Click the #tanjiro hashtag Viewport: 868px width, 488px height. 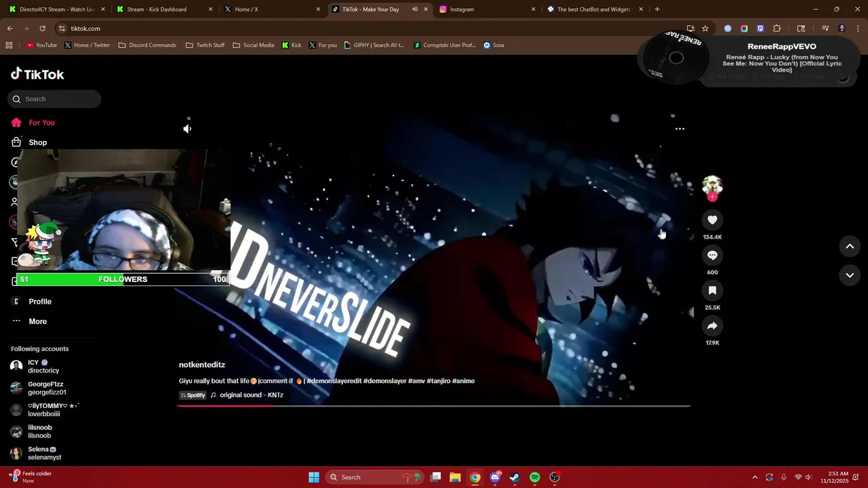[x=438, y=381]
